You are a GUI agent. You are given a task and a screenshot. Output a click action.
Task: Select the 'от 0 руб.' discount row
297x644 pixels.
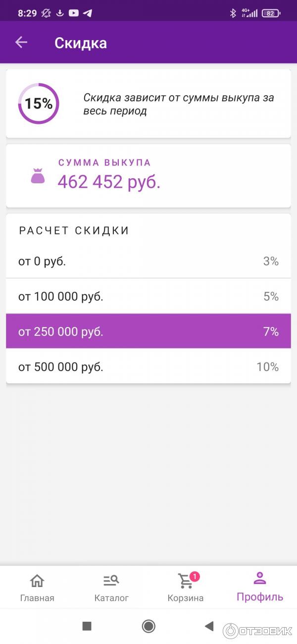tap(148, 262)
